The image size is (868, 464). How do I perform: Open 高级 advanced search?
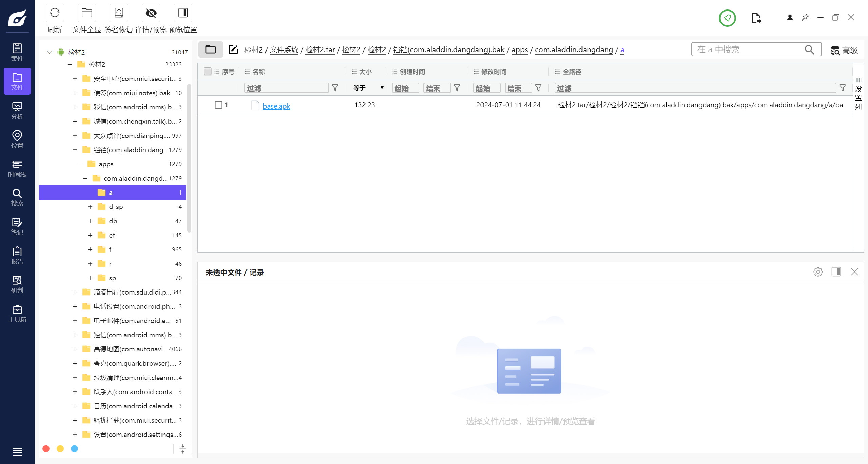click(x=844, y=50)
